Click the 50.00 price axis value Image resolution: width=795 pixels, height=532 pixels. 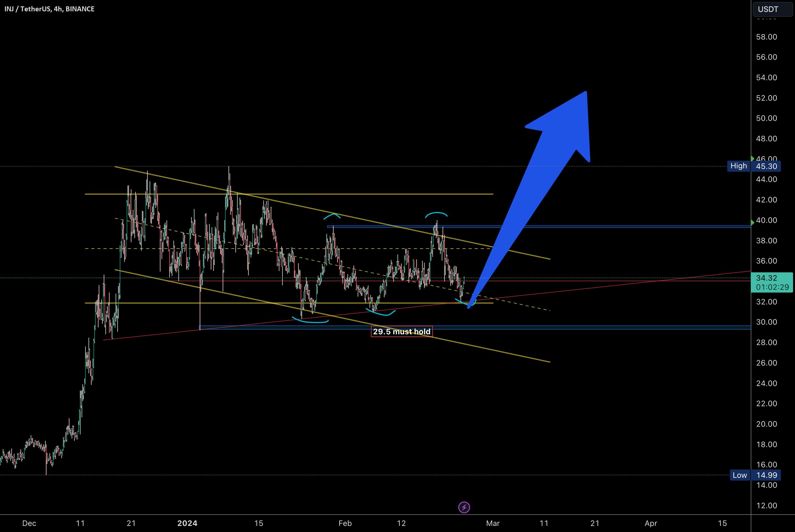coord(767,118)
